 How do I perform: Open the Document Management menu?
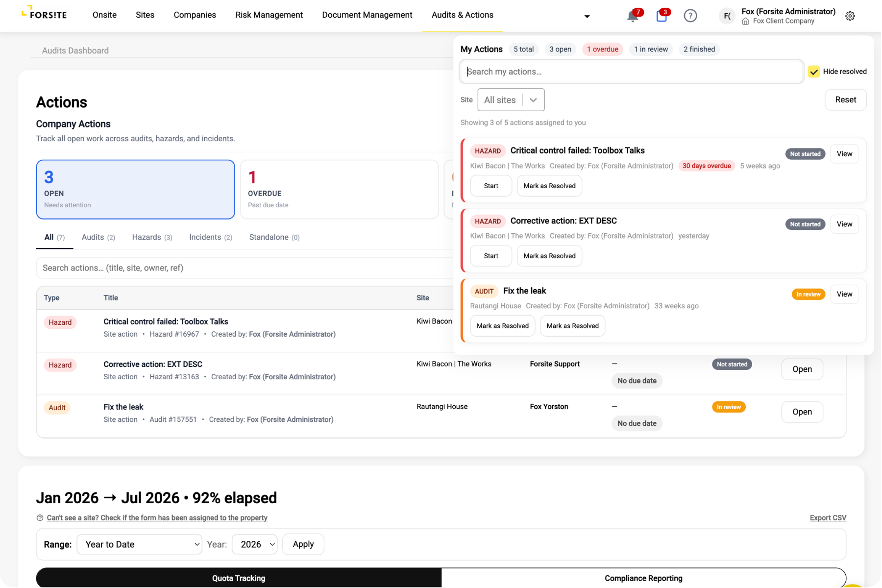(367, 15)
